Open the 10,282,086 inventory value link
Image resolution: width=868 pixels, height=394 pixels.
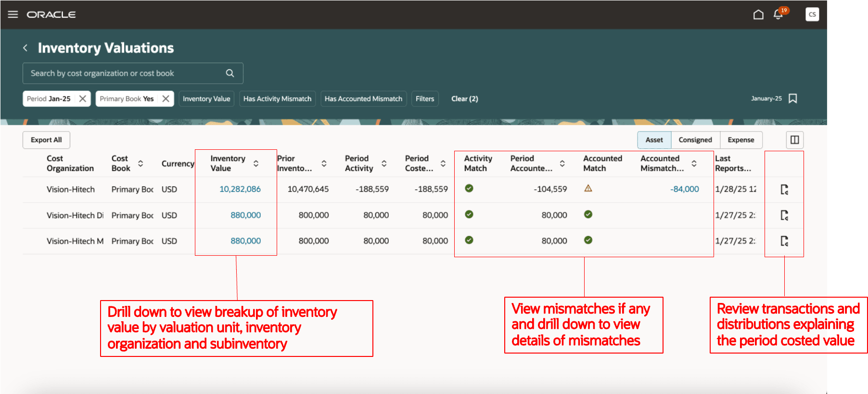point(240,189)
